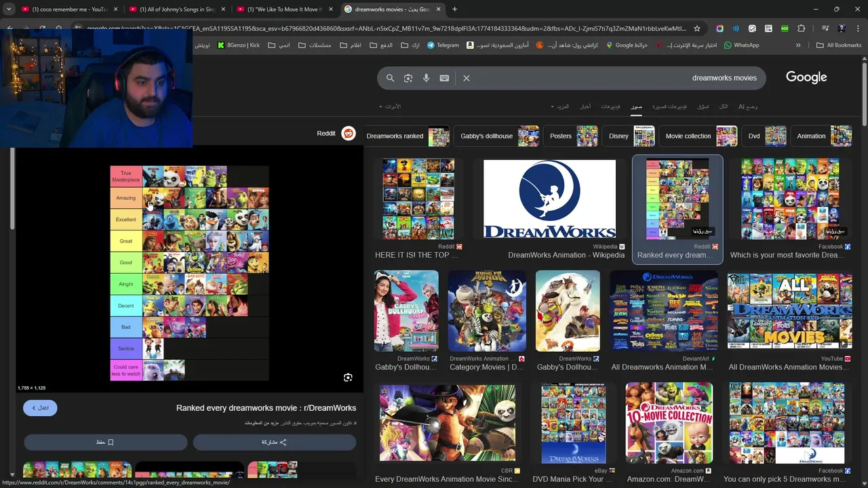
Task: Open the browser profile avatar icon
Action: click(x=842, y=28)
